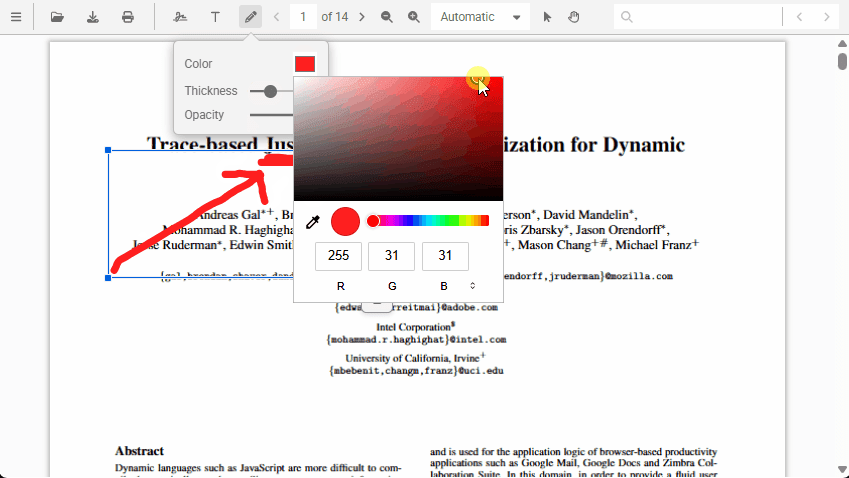Click the 'Color' label in draw options

198,64
